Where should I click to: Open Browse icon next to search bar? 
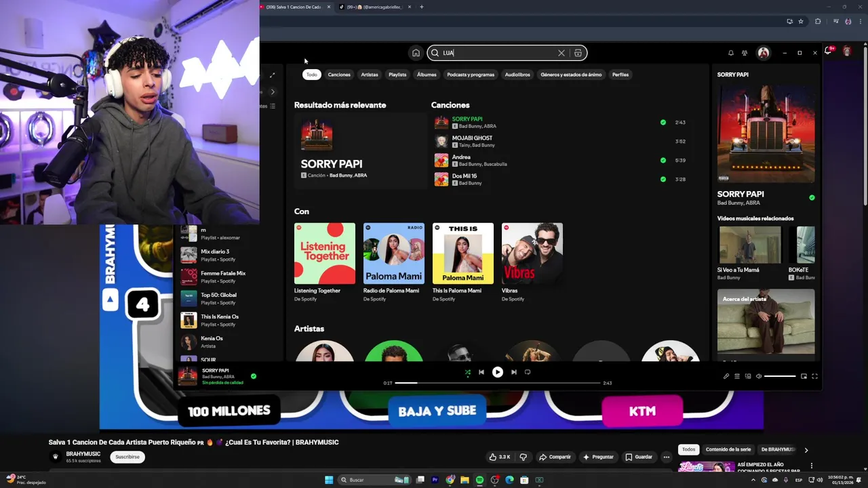click(578, 53)
